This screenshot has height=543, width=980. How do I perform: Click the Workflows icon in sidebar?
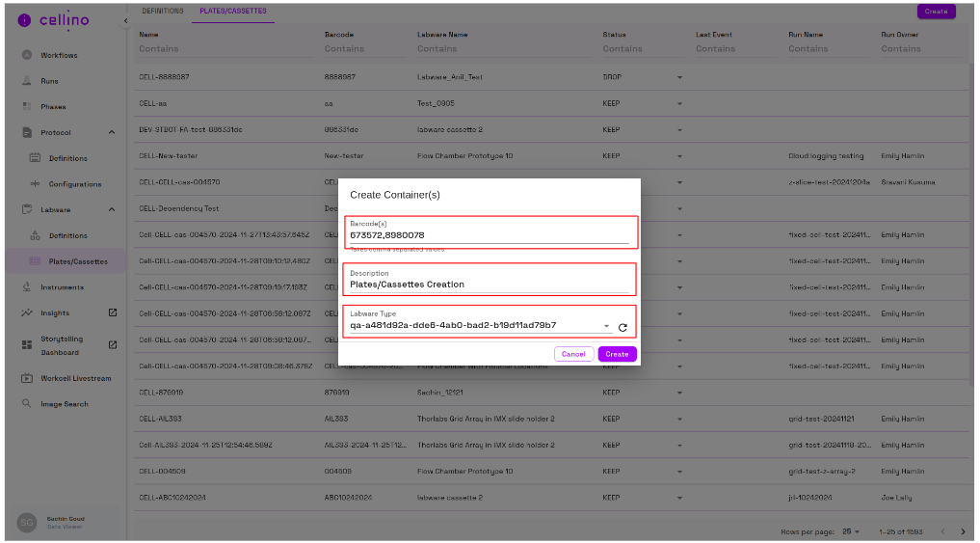tap(27, 55)
